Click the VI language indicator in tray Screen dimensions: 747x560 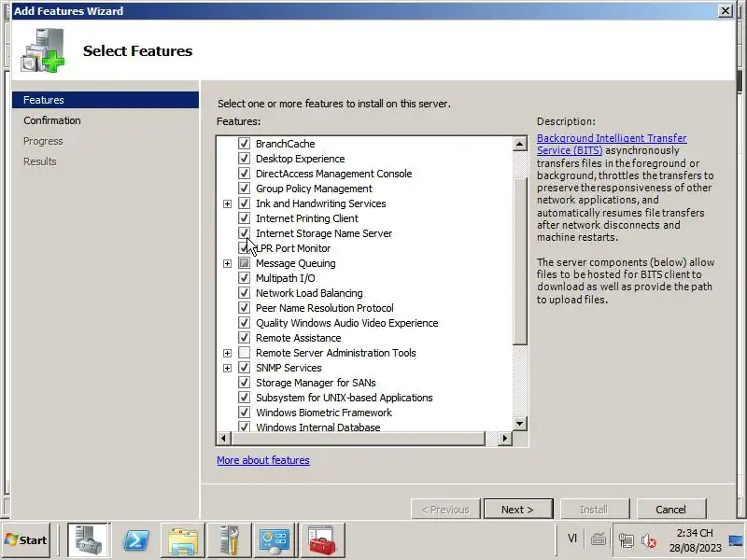pos(572,539)
